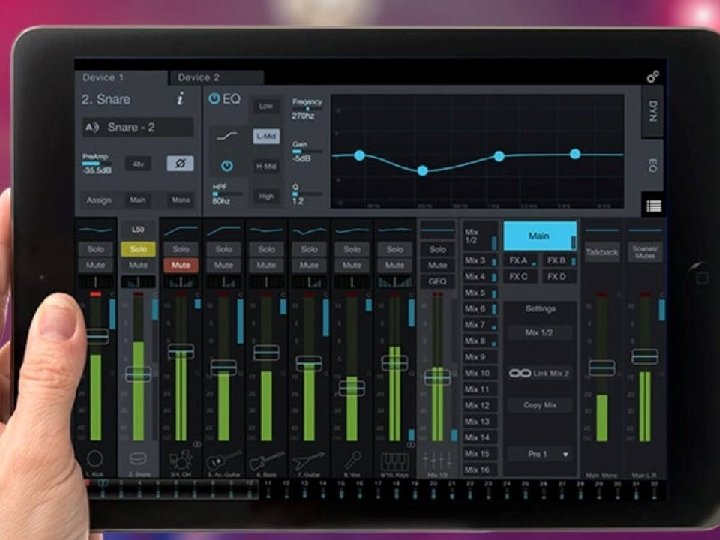Select the shelf filter curve icon
Image resolution: width=720 pixels, height=540 pixels.
pos(227,136)
